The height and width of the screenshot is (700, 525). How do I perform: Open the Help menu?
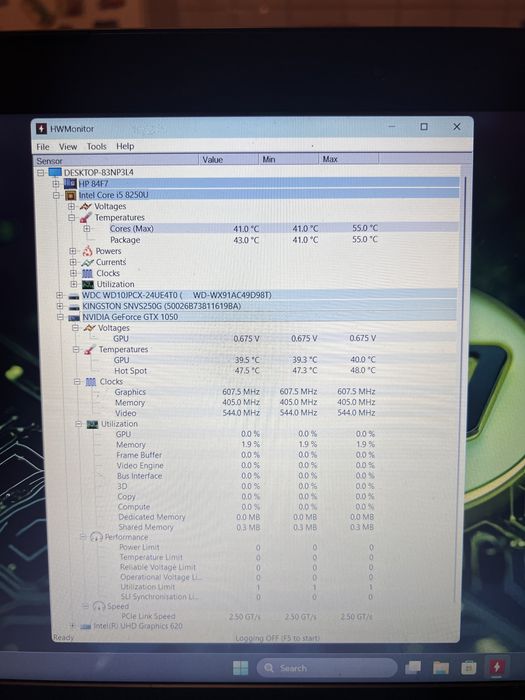click(x=125, y=146)
